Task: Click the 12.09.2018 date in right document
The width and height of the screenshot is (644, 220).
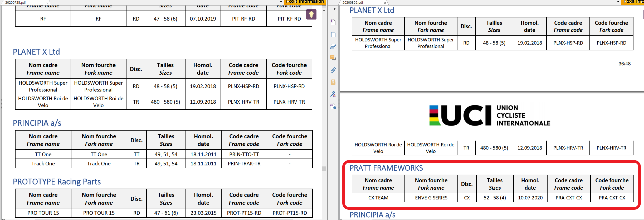Action: tap(530, 148)
